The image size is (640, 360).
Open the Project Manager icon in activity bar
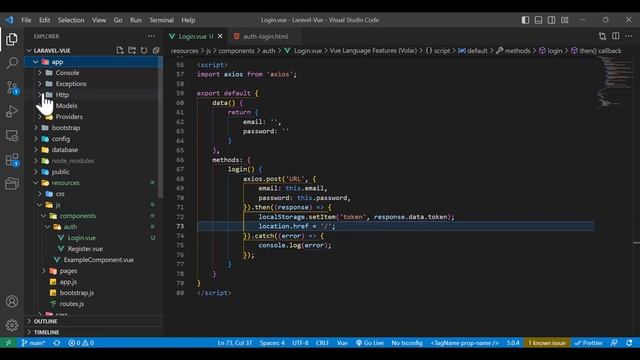point(12,184)
